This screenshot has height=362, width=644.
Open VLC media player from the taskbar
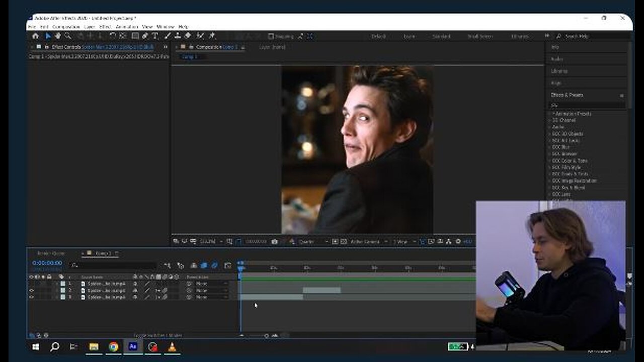click(x=172, y=346)
